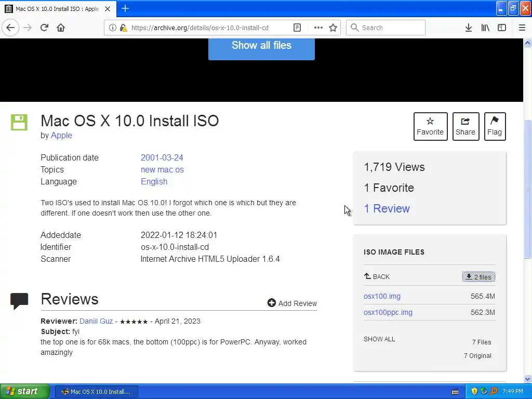Select the Mac OS X 10.0 Install ISO tab
This screenshot has width=532, height=399.
coord(58,9)
